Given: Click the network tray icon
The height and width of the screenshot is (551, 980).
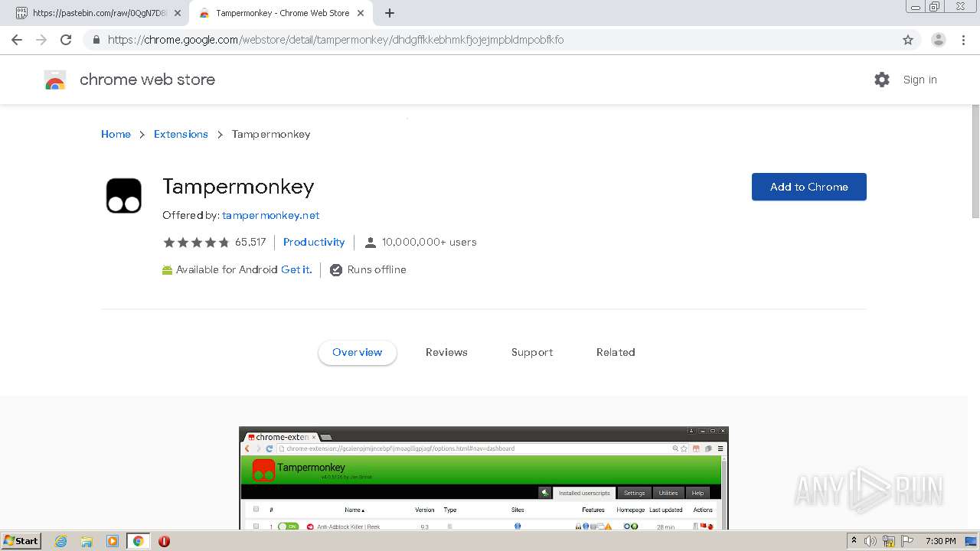Looking at the screenshot, I should click(x=889, y=541).
